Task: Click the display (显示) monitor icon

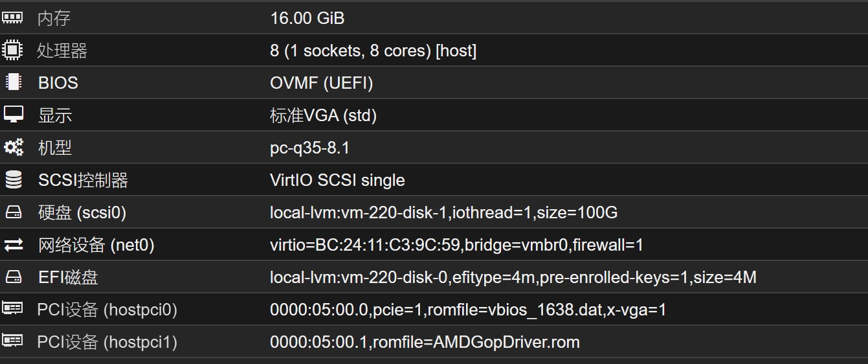Action: [13, 115]
